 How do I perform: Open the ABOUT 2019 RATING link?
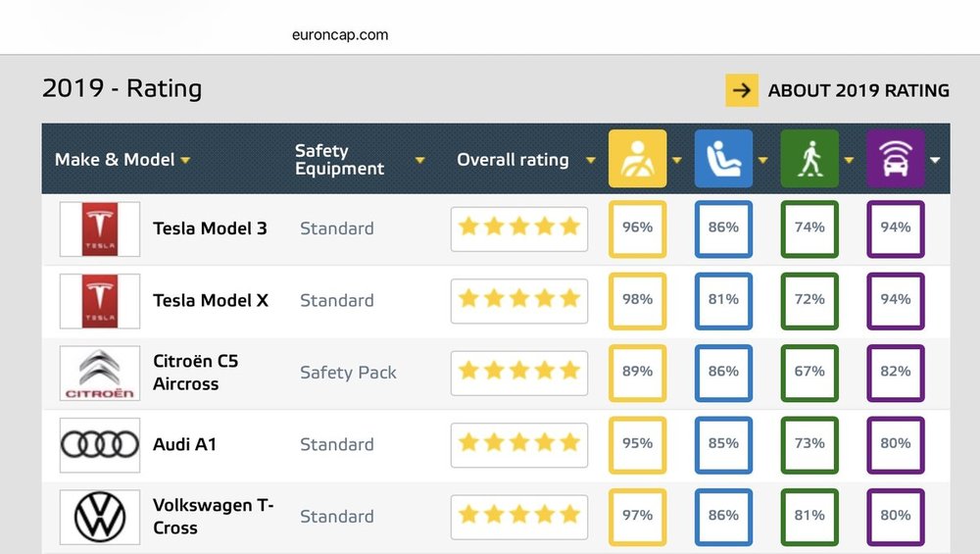click(x=858, y=90)
